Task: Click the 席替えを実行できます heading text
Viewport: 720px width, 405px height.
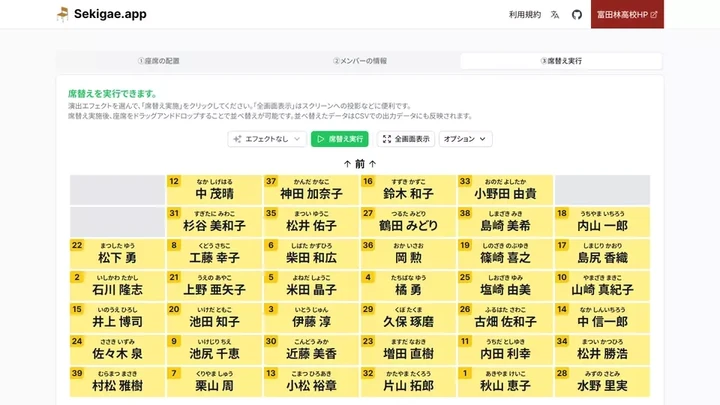Action: pos(112,94)
